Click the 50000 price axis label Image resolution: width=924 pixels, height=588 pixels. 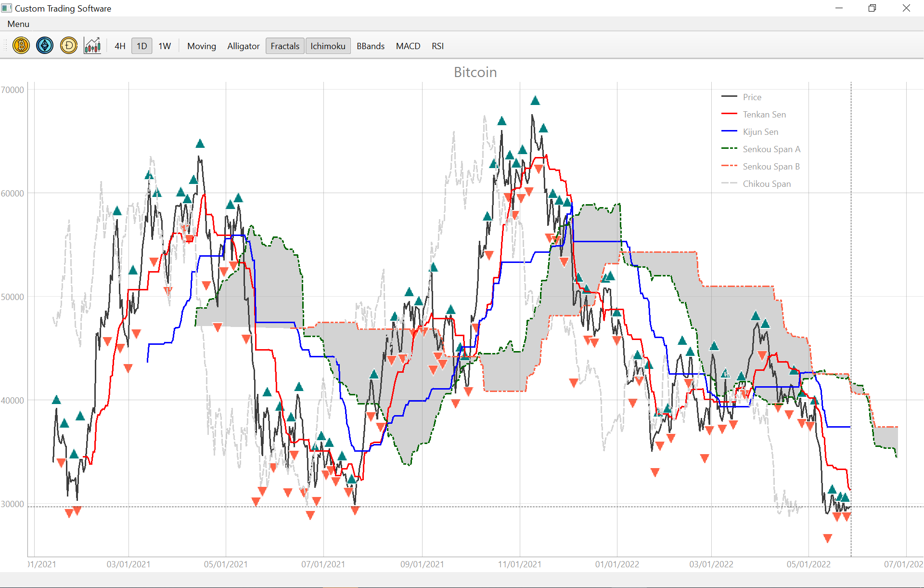[x=13, y=297]
